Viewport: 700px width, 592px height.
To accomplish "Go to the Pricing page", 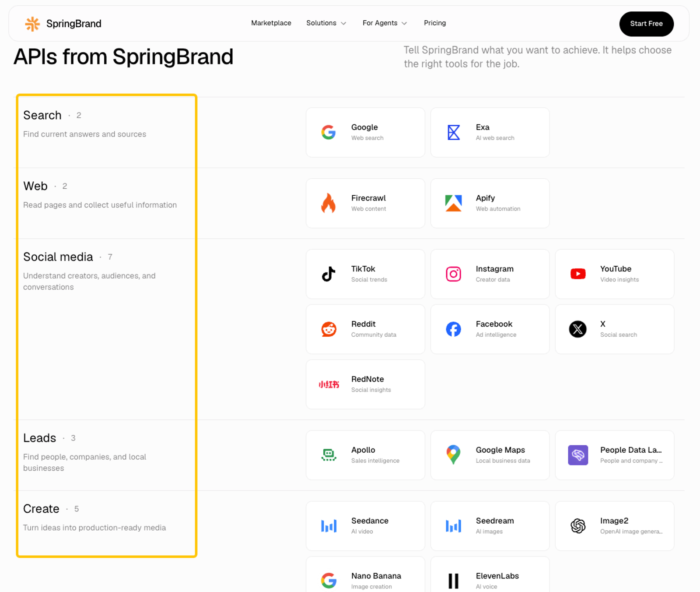I will tap(435, 23).
